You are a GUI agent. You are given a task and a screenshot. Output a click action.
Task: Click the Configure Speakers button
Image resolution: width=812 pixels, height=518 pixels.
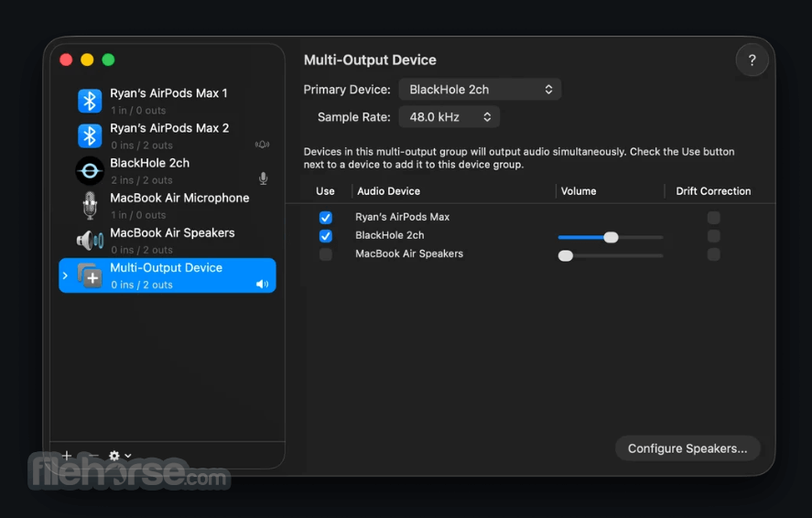tap(687, 448)
